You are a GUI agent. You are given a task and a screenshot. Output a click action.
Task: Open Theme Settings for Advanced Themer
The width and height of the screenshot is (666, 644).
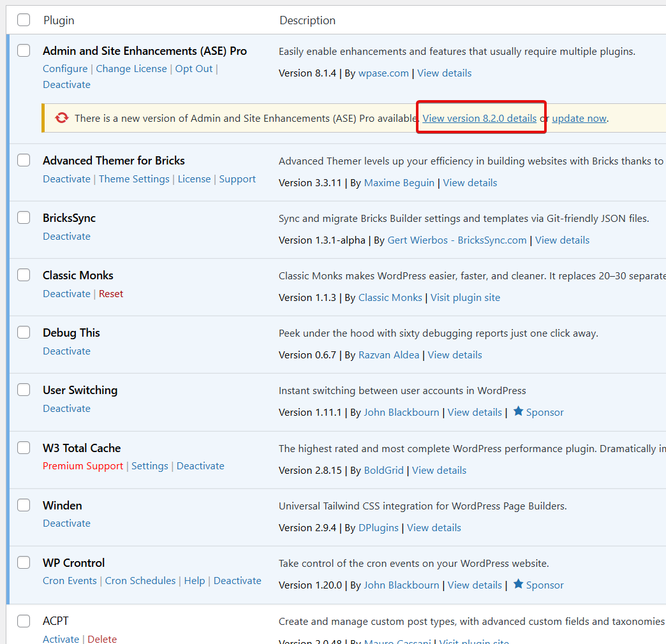coord(134,179)
